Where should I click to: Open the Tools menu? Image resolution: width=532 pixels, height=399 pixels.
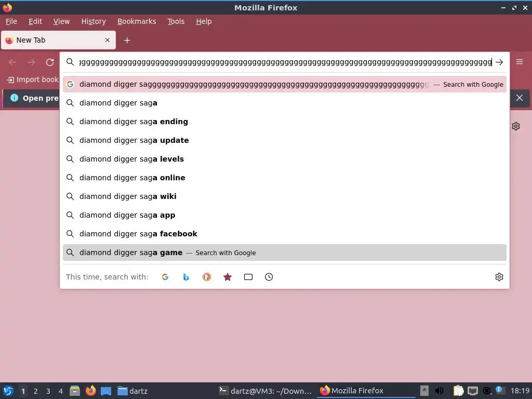click(x=176, y=21)
